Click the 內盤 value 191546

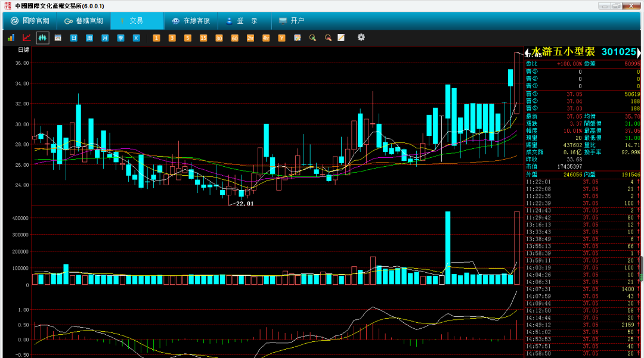tap(631, 175)
